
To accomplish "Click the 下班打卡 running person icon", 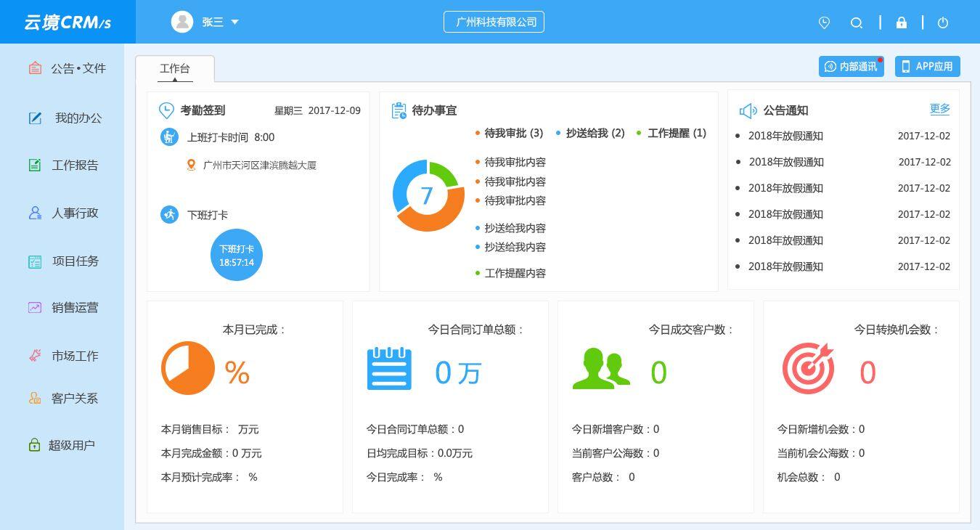I will point(169,214).
